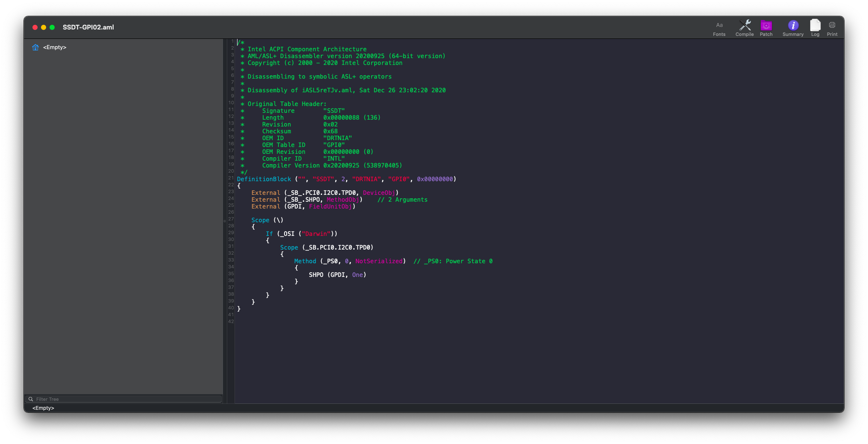Click the Compiler Version comment line
This screenshot has width=868, height=444.
(x=321, y=165)
